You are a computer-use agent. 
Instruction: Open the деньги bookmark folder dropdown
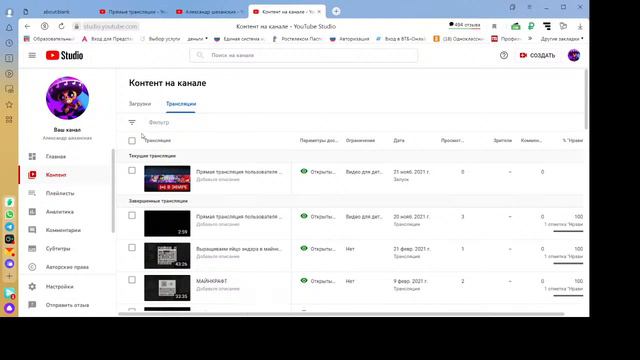click(198, 39)
